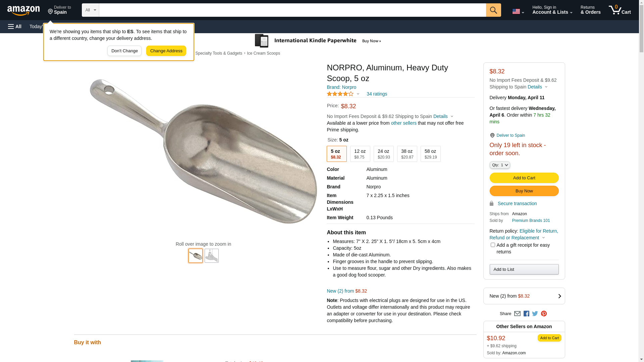
Task: Click into the Amazon search field
Action: (x=292, y=10)
